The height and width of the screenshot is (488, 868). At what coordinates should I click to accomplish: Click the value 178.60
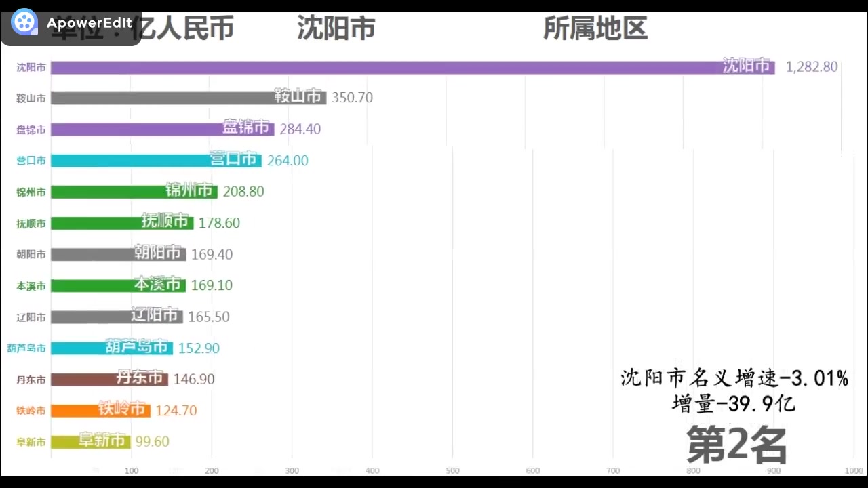(219, 223)
